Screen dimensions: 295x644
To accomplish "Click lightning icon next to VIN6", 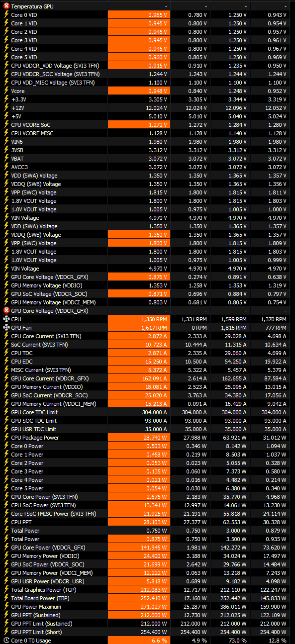I will click(x=6, y=142).
